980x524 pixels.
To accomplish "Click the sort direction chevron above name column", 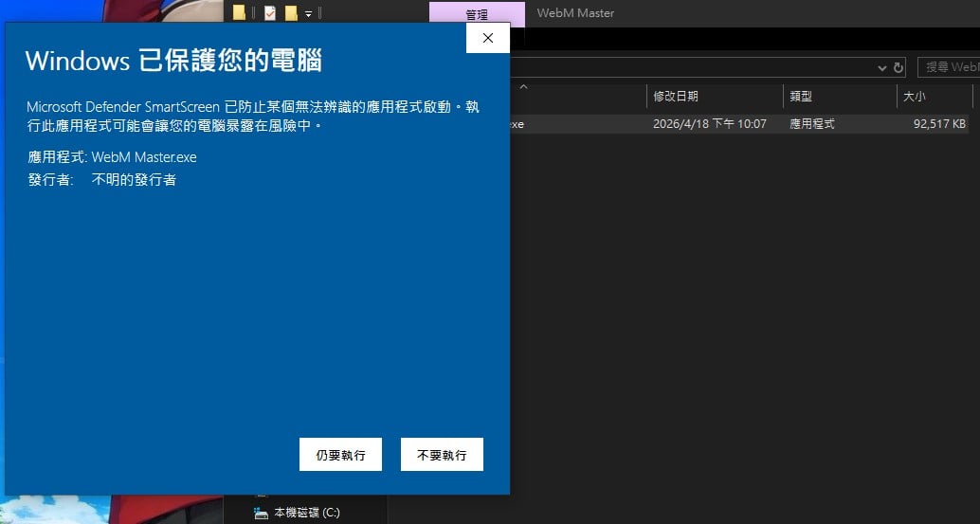I will [x=524, y=88].
